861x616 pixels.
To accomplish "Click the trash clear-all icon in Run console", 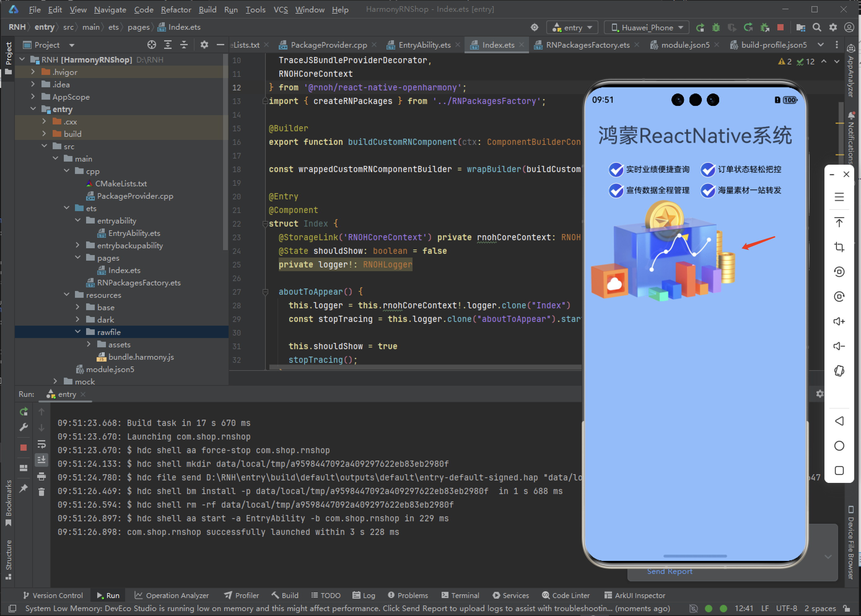I will click(x=42, y=492).
